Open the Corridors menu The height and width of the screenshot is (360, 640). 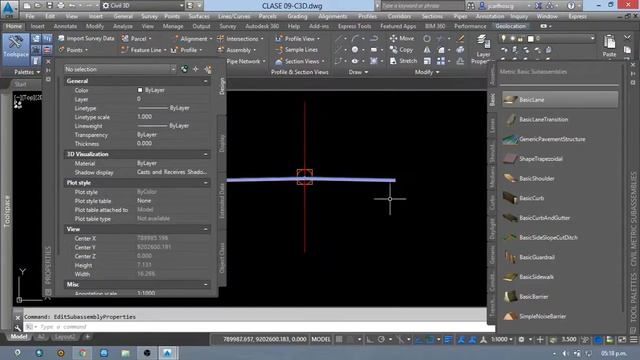399,16
